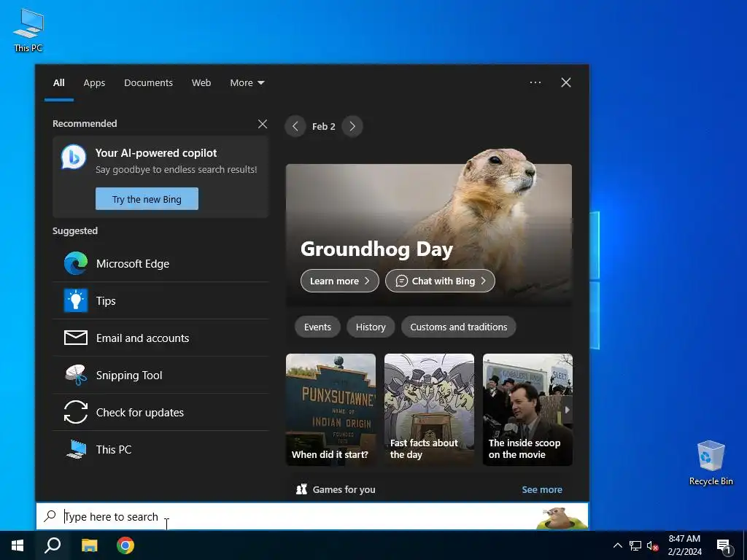Click the network status tray icon
The image size is (747, 560).
pos(635,545)
